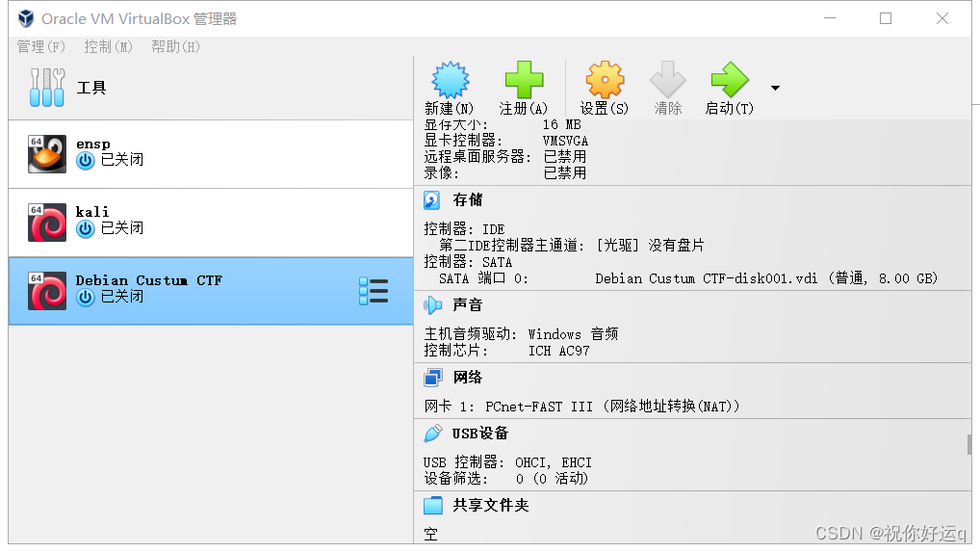Viewport: 980px width, 552px height.
Task: Click the VMSVGA graphics controller value
Action: 566,141
